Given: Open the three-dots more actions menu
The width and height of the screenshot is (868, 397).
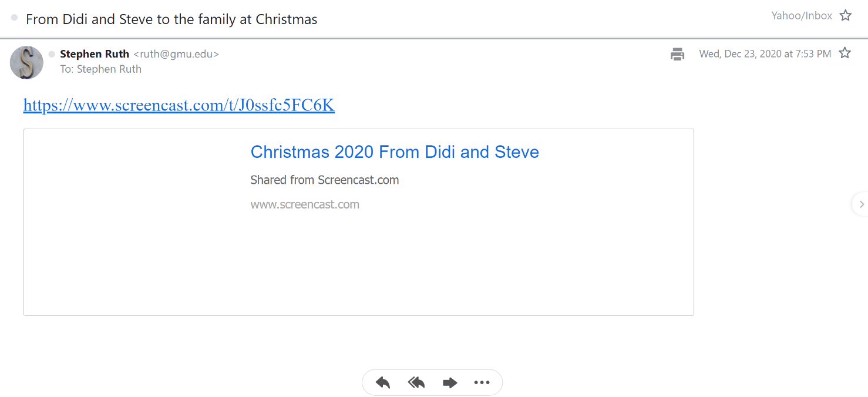Looking at the screenshot, I should (x=482, y=383).
